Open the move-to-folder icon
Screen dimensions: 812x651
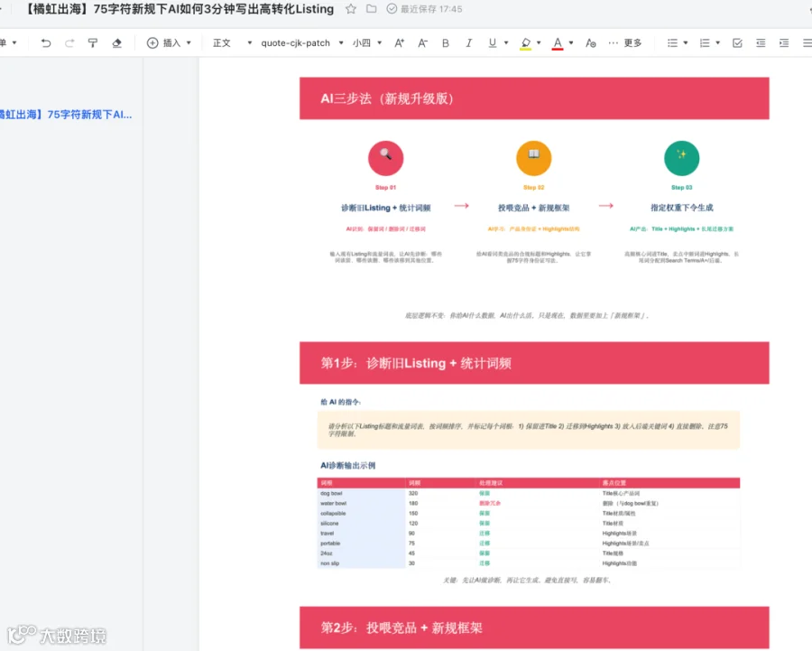(372, 9)
